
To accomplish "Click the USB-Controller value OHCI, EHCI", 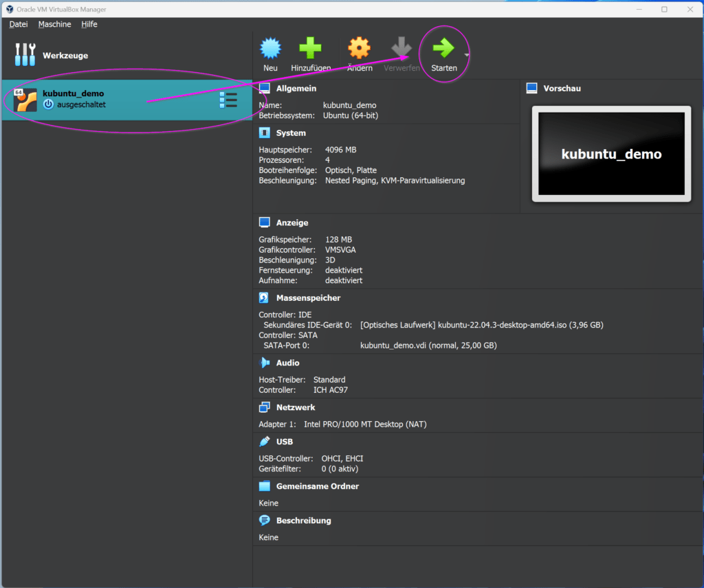I will [x=342, y=458].
